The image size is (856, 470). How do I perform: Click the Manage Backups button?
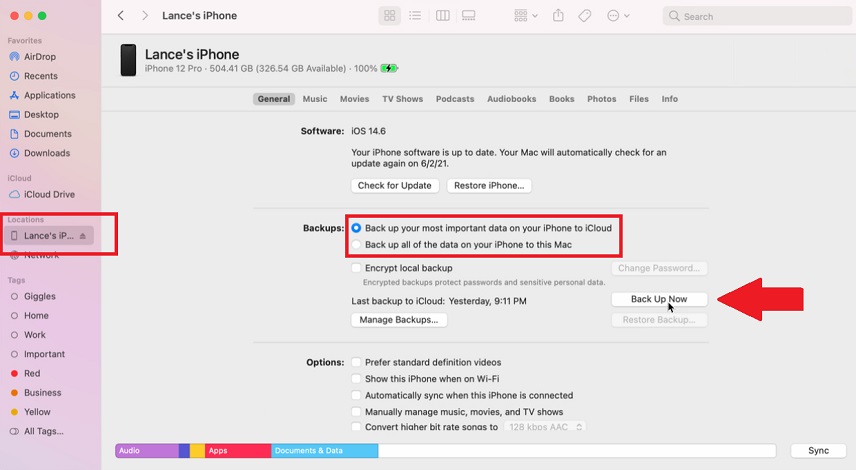[399, 320]
